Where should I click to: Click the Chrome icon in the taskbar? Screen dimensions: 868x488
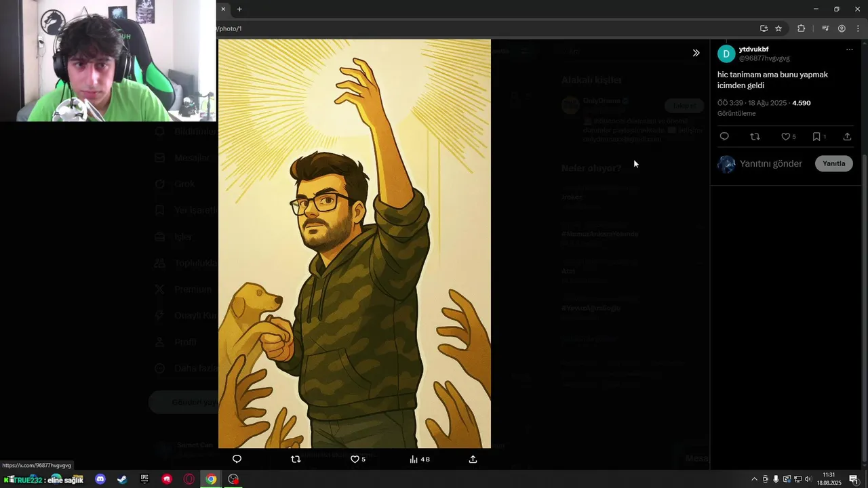coord(212,479)
